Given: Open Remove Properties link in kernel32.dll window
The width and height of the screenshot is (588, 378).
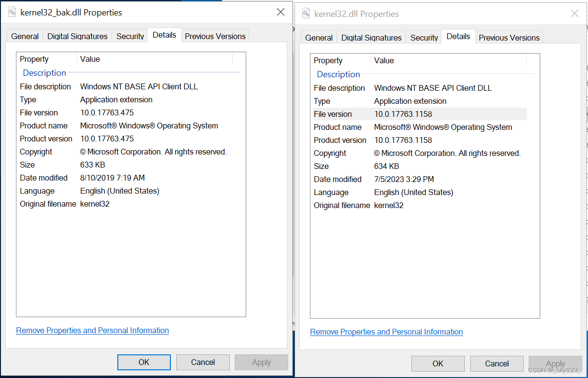Looking at the screenshot, I should [x=386, y=332].
